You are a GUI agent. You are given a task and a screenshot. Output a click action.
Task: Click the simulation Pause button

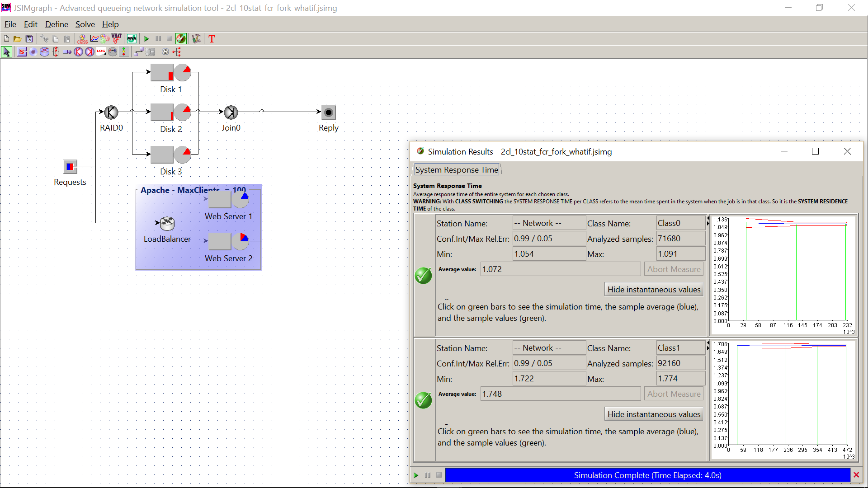click(428, 475)
